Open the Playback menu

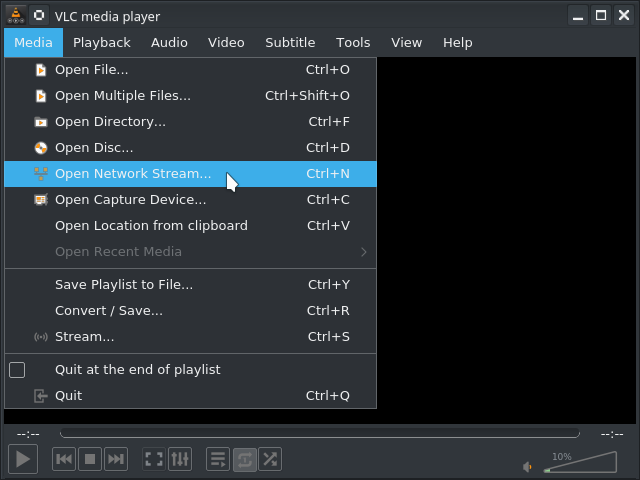tap(102, 42)
